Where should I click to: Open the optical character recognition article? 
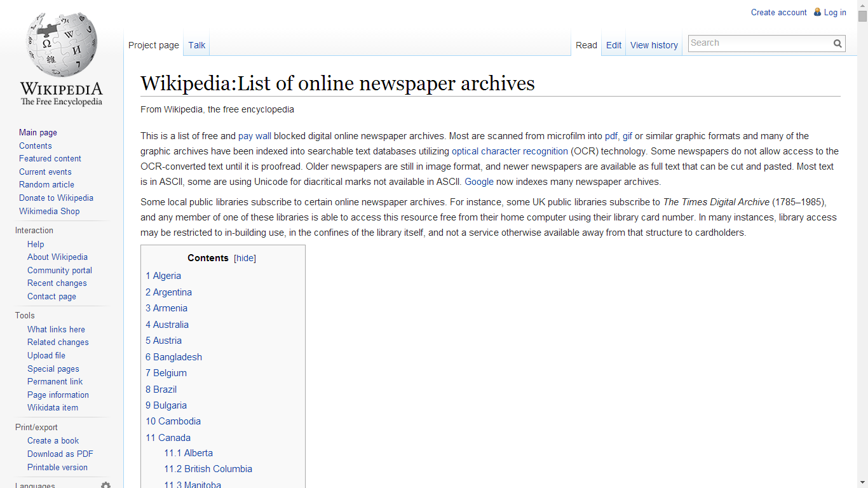[x=510, y=151]
